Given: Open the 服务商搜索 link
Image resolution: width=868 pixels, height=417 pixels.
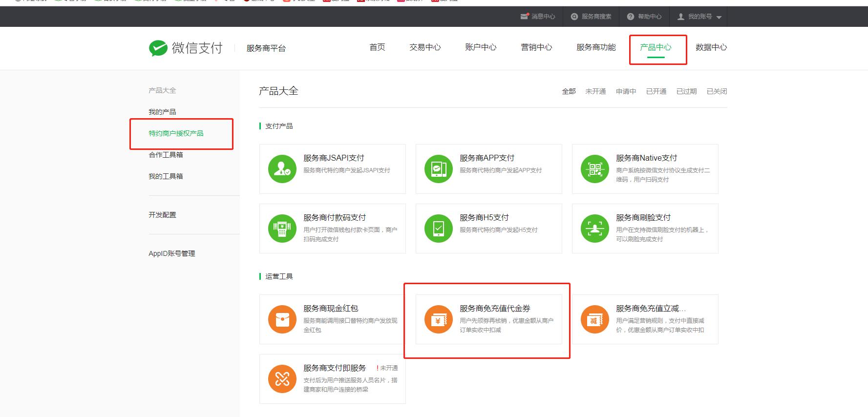Looking at the screenshot, I should pyautogui.click(x=596, y=17).
